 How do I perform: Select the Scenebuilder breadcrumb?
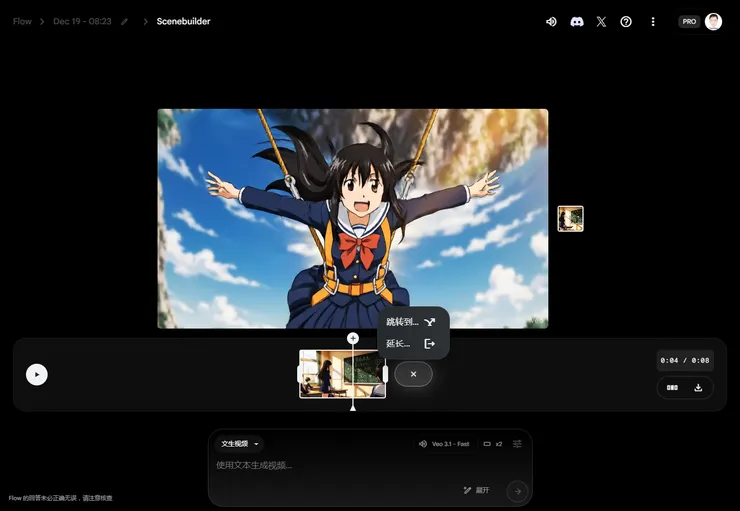coord(183,21)
